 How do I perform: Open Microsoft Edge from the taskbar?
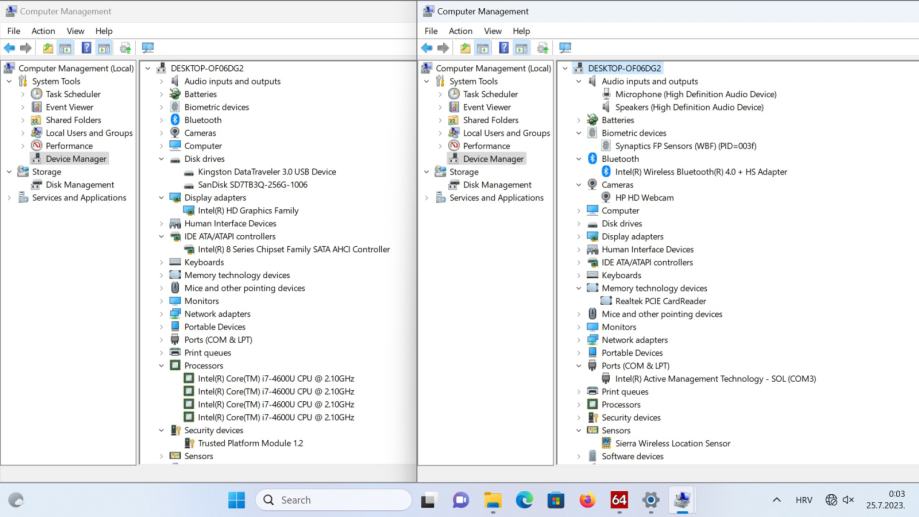[524, 500]
